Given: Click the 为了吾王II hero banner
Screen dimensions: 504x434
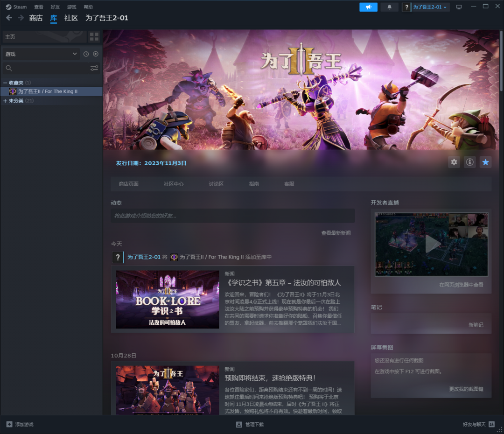Looking at the screenshot, I should tap(301, 90).
